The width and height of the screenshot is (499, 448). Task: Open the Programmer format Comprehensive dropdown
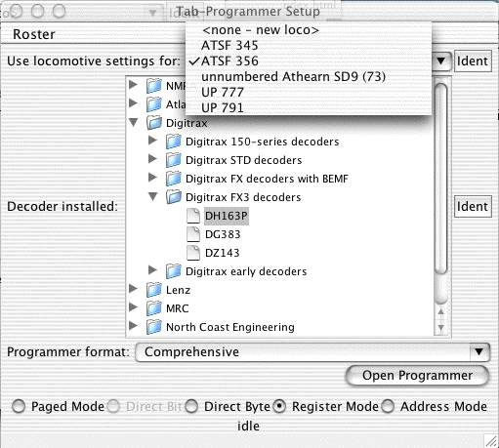[312, 352]
